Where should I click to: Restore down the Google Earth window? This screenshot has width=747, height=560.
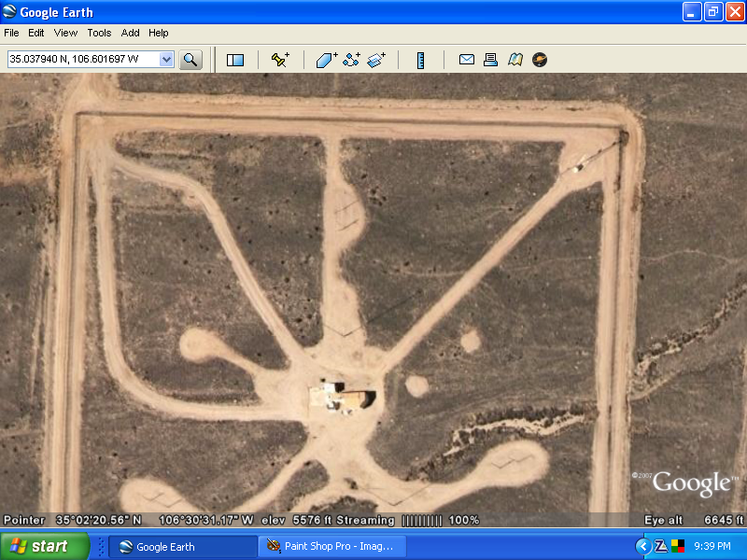click(713, 12)
